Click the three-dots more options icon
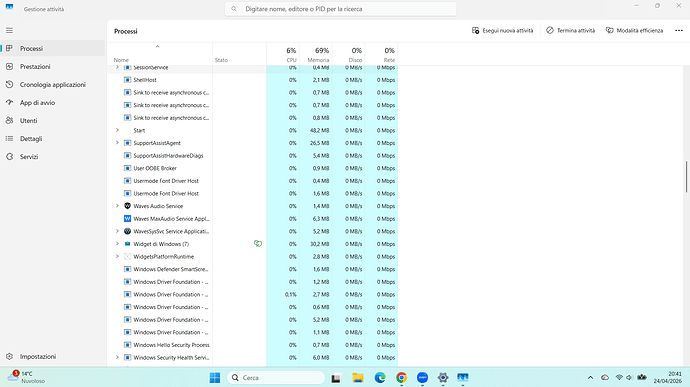 tap(679, 30)
